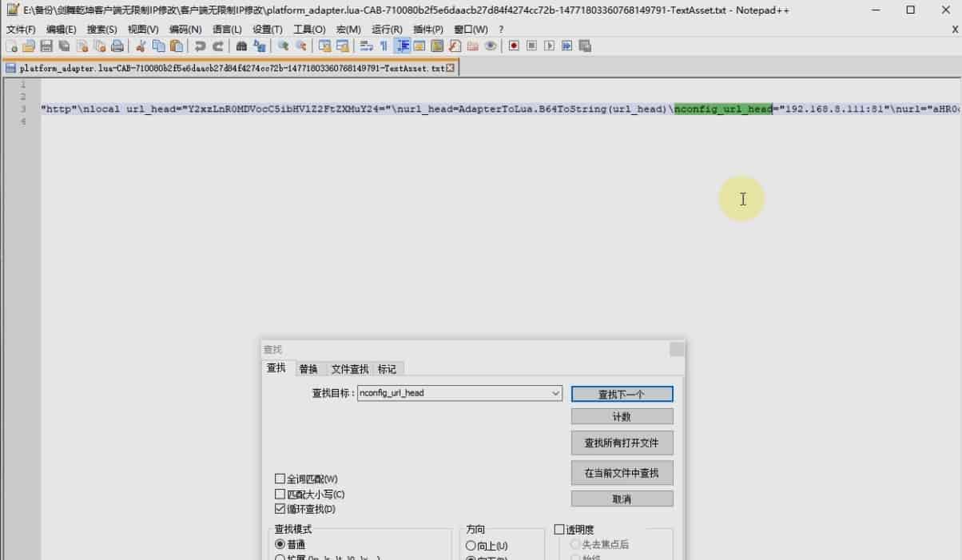The width and height of the screenshot is (962, 560).
Task: Click the Undo arrow icon
Action: (200, 46)
